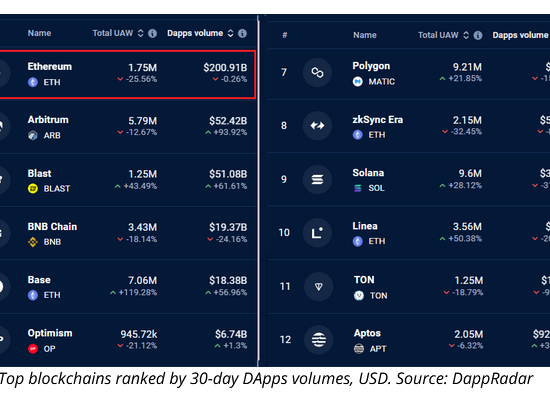
Task: Click the TON token icon under TON
Action: (359, 296)
